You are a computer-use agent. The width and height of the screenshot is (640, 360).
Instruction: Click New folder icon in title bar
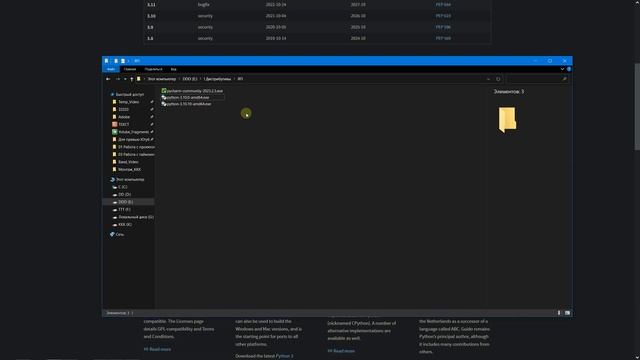point(122,61)
